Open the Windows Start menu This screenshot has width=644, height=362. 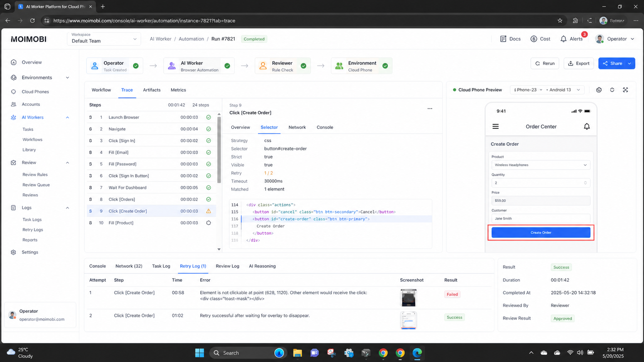(x=200, y=353)
